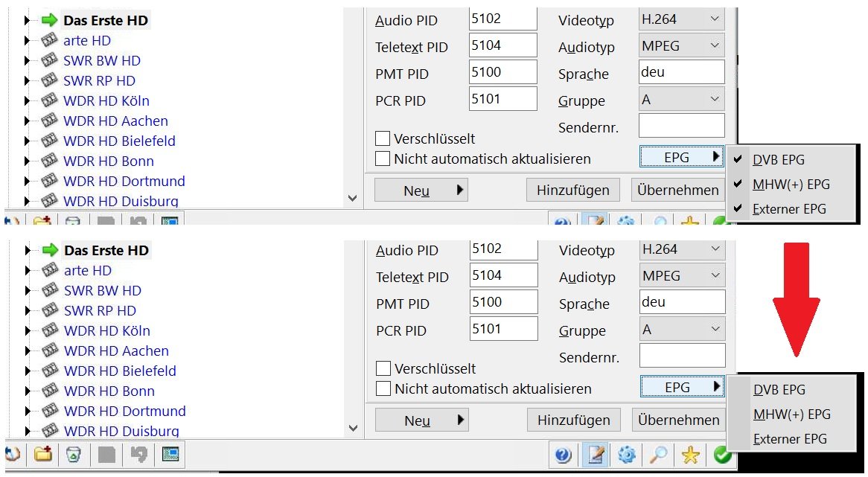868x477 pixels.
Task: Open help via the blue question mark icon
Action: (x=564, y=455)
